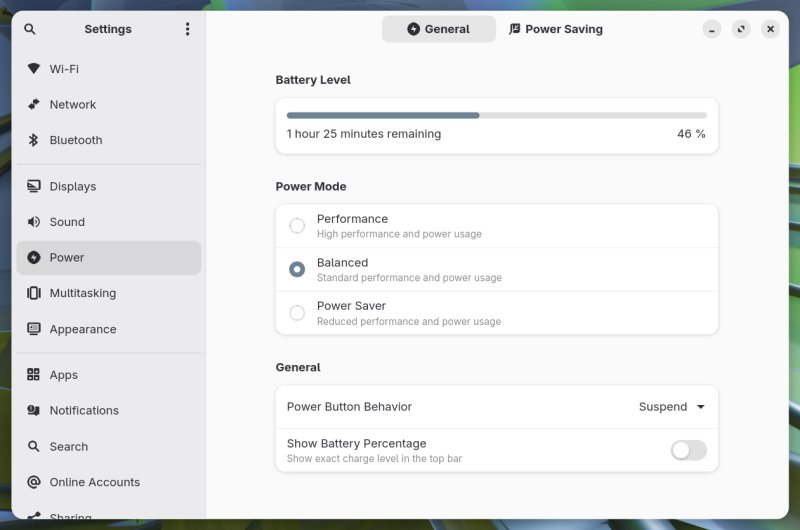
Task: Click 'Reduced performance and power usage' description
Action: pyautogui.click(x=409, y=321)
